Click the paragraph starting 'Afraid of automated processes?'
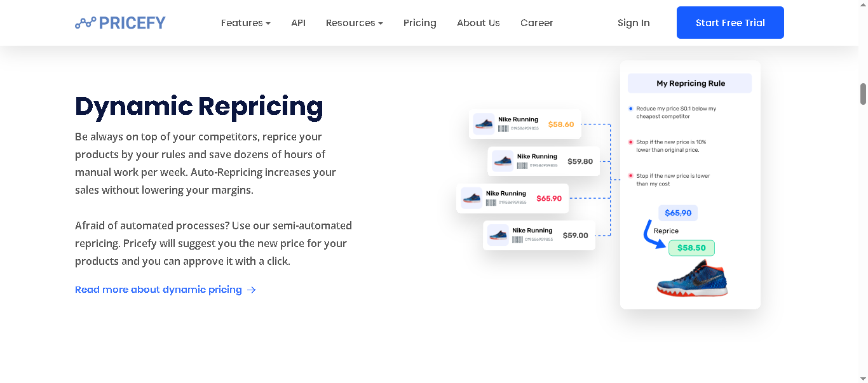 214,243
